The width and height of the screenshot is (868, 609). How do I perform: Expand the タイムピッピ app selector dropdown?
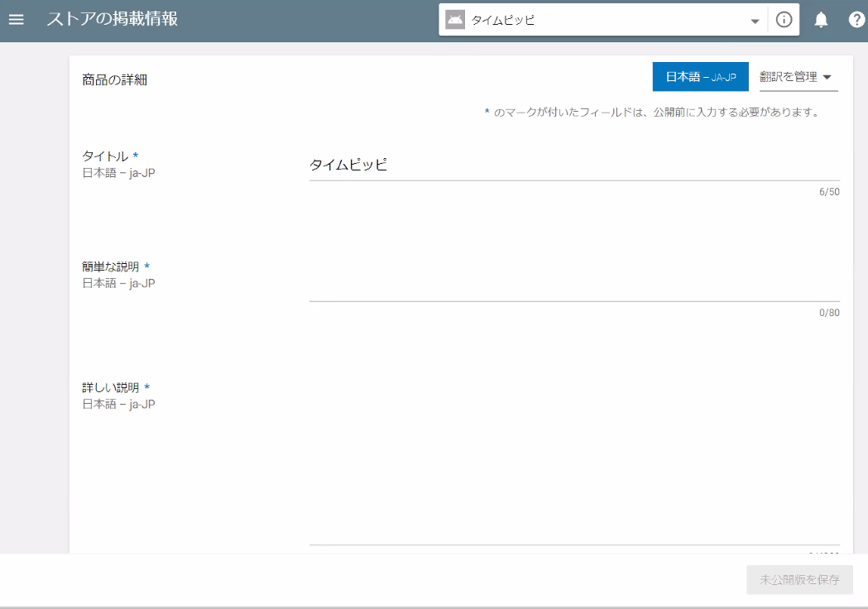[755, 21]
